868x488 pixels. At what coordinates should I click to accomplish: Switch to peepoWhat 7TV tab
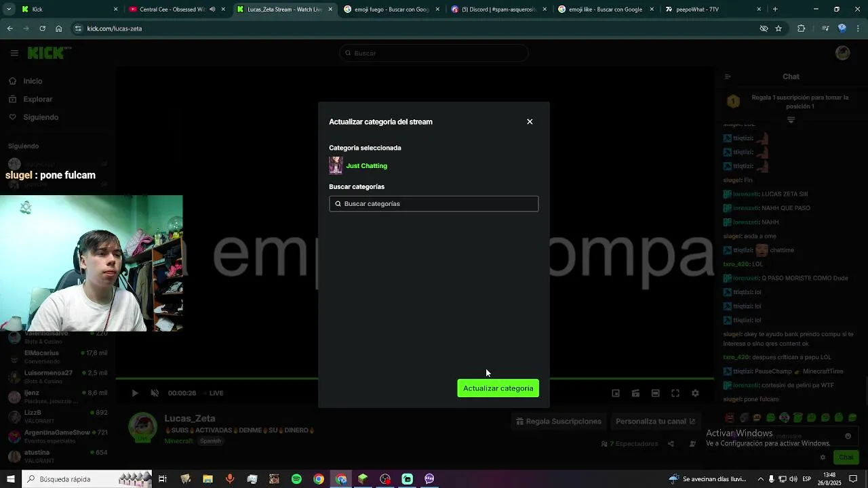pyautogui.click(x=712, y=9)
